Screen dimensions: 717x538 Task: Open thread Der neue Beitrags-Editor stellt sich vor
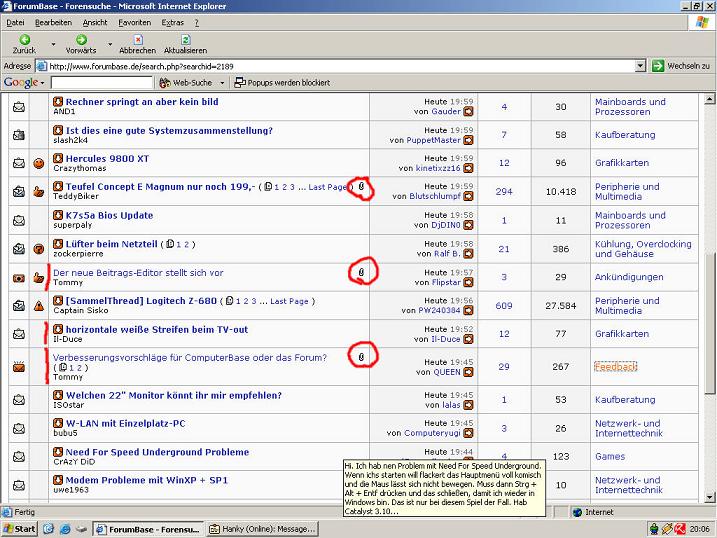(x=138, y=273)
